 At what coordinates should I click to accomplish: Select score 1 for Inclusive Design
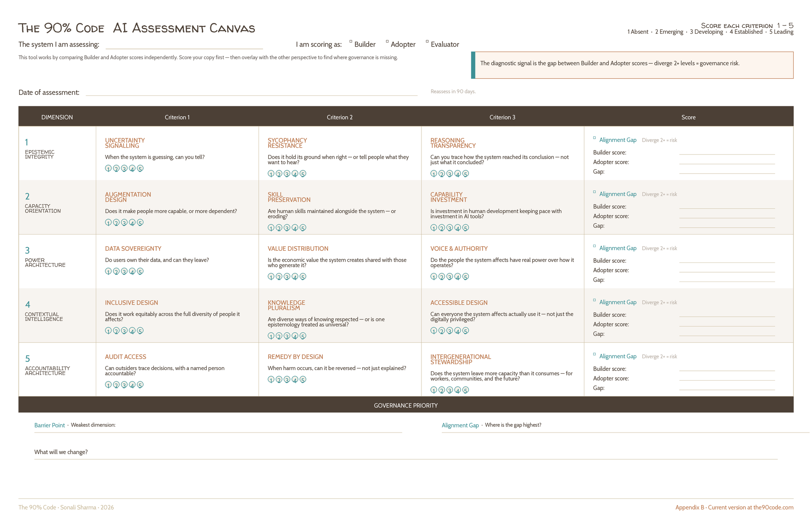pos(108,331)
